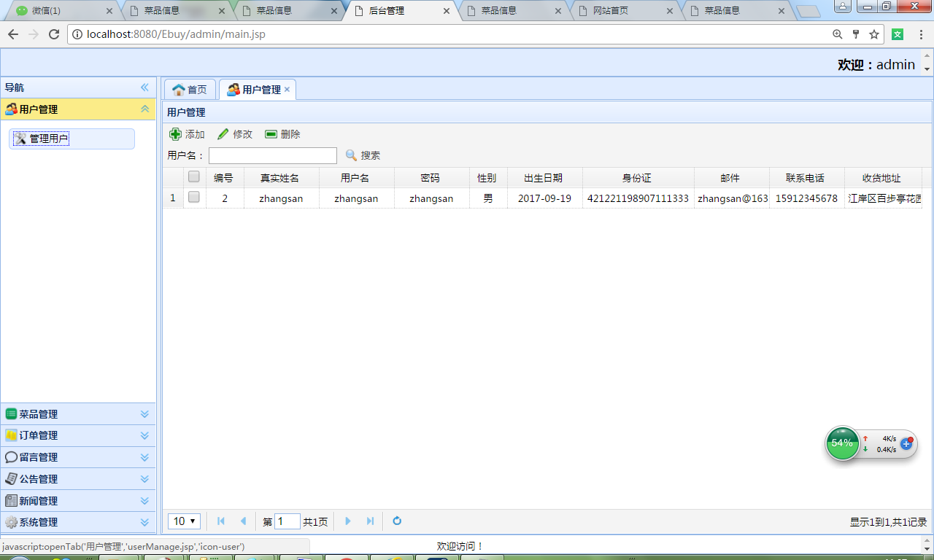This screenshot has height=560, width=934.
Task: Click the 联系电话 column header
Action: (x=806, y=178)
